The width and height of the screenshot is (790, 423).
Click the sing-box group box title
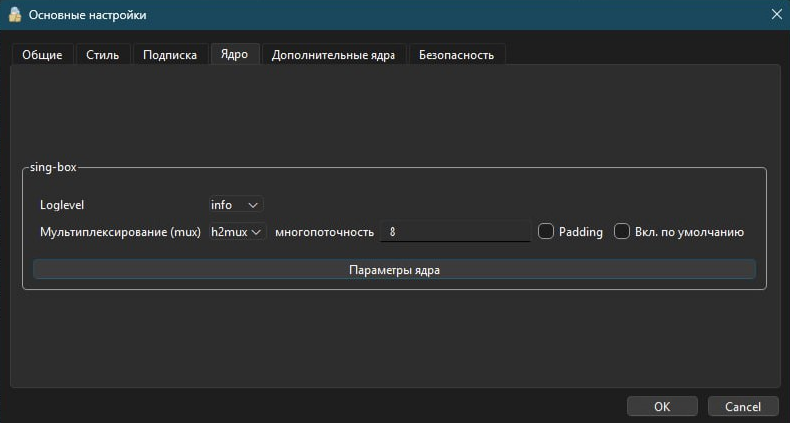pos(53,167)
